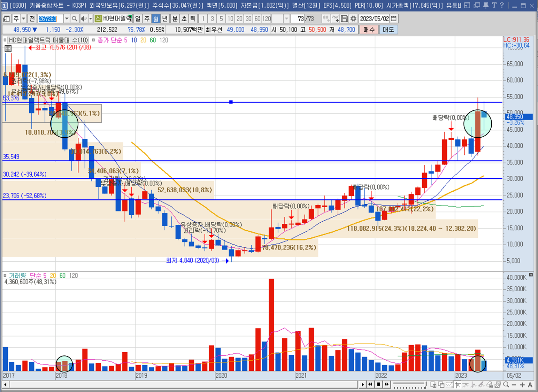The width and height of the screenshot is (538, 392).
Task: Click the speaker sound icon in toolbar
Action: (84, 19)
